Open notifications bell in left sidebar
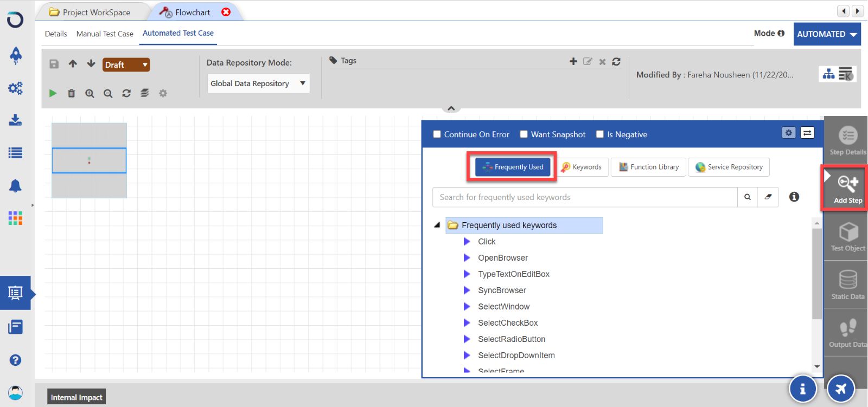 click(15, 186)
